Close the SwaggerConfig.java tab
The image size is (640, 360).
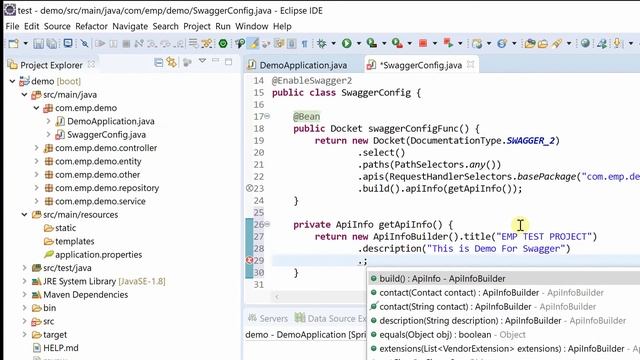coord(471,64)
